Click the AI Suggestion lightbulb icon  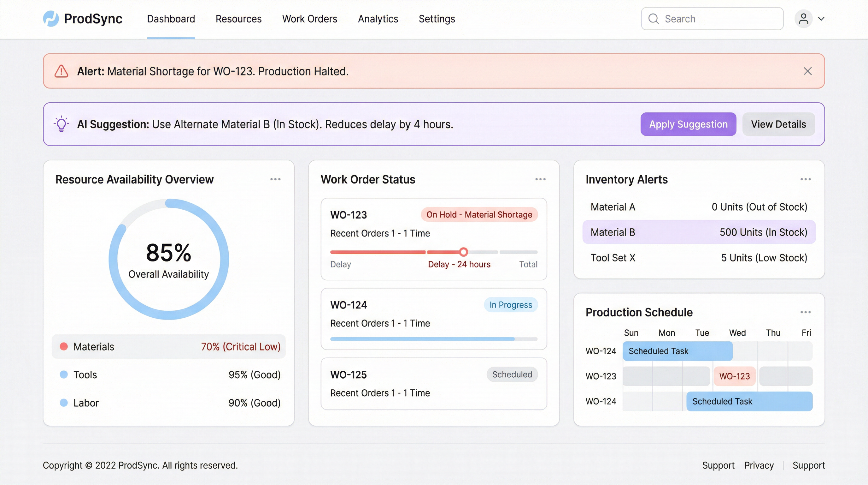(61, 124)
